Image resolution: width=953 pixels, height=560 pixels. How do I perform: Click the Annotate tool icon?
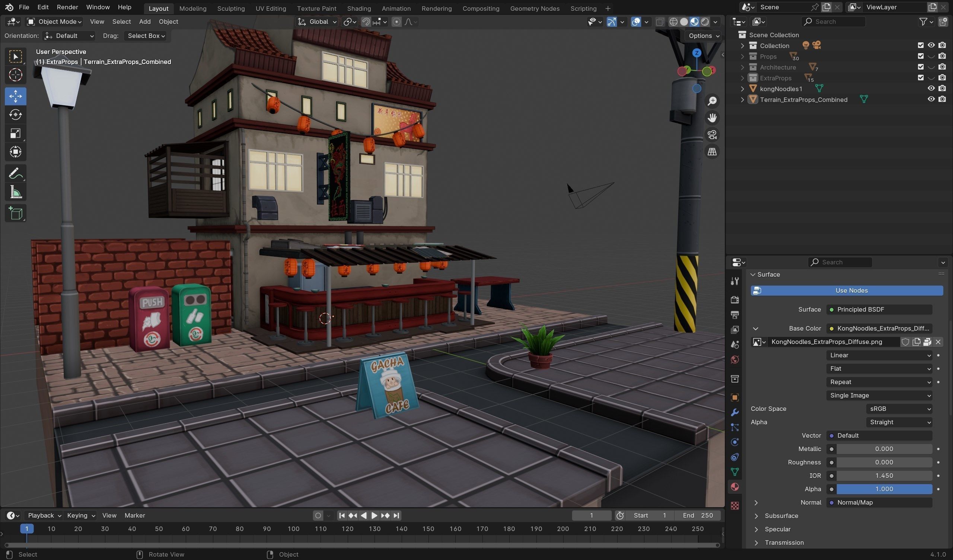[16, 174]
